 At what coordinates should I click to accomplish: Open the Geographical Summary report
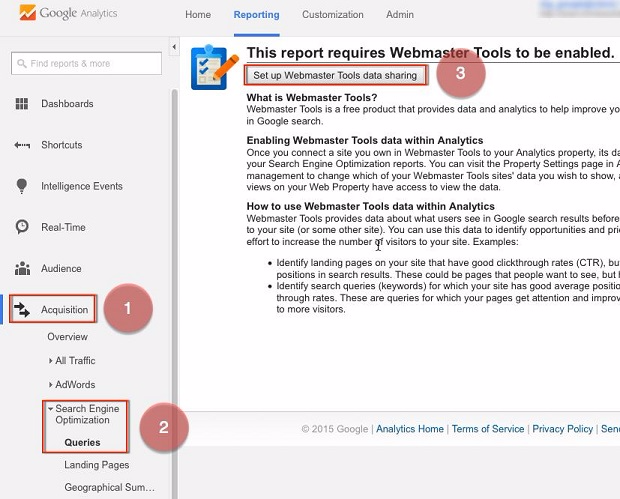click(x=110, y=488)
